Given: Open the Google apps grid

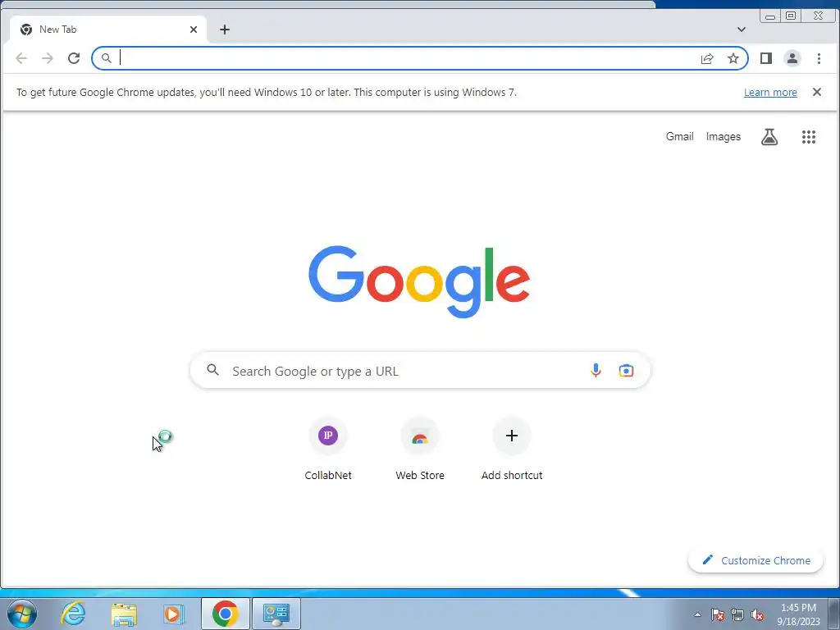Looking at the screenshot, I should tap(809, 137).
